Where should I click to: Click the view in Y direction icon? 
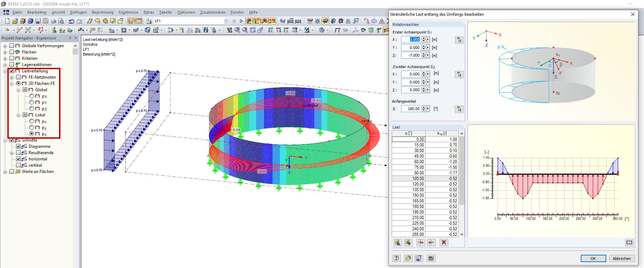point(278,30)
